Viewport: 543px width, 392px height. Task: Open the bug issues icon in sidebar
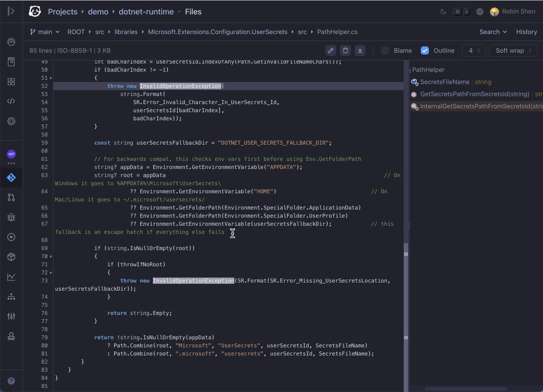(x=11, y=217)
